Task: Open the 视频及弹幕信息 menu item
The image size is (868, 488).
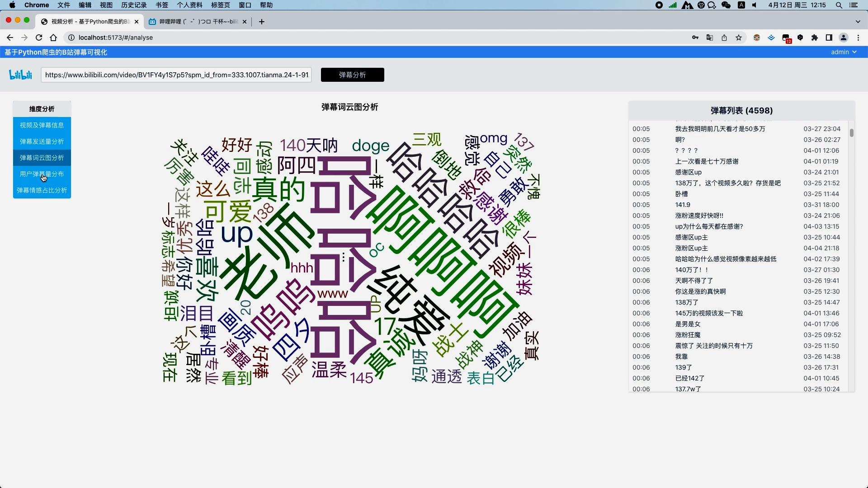Action: pyautogui.click(x=42, y=125)
